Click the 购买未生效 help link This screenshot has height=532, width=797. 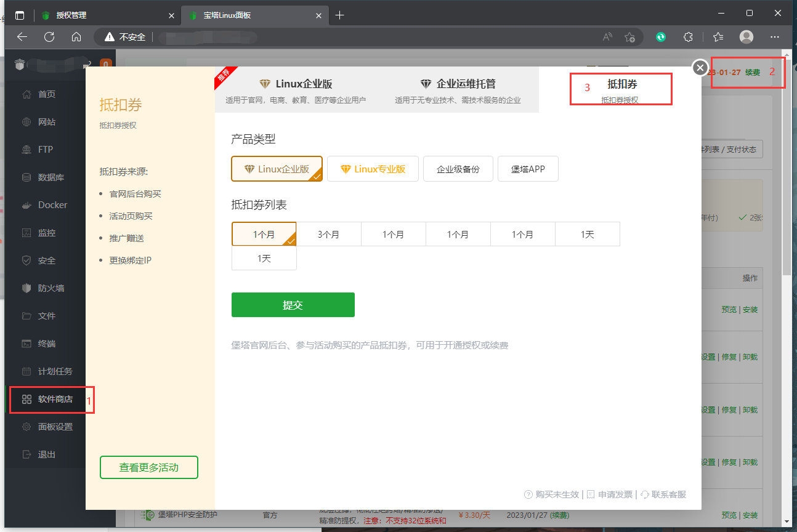pos(551,494)
